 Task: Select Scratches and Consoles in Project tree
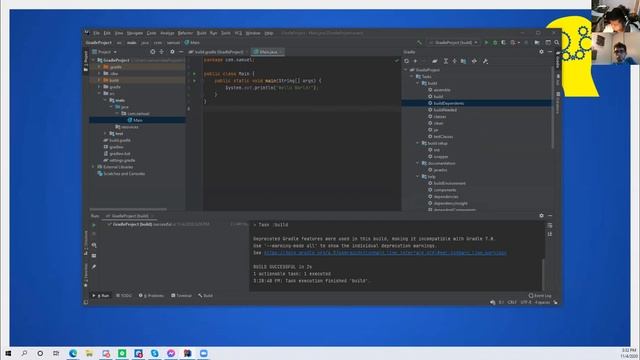(121, 174)
